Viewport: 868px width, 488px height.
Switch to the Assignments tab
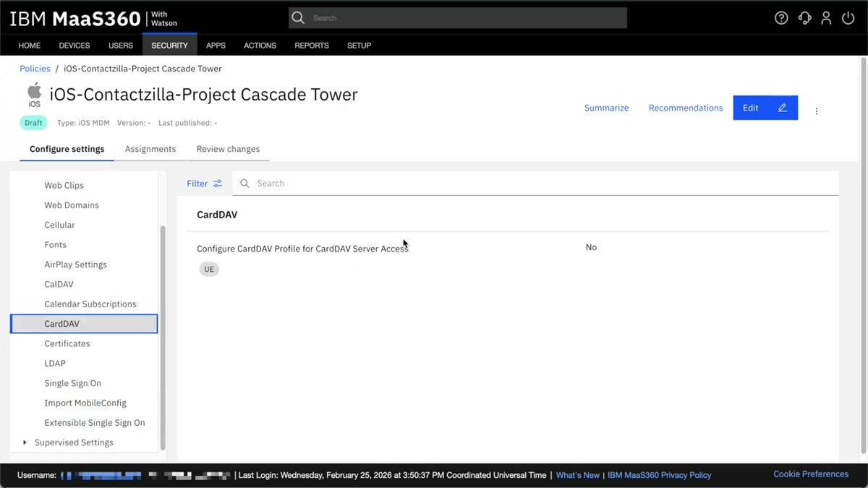pos(150,149)
